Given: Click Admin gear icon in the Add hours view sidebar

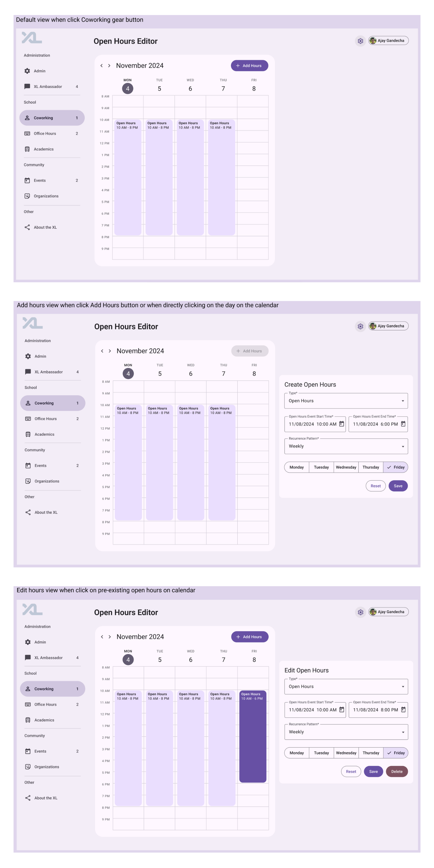Looking at the screenshot, I should click(28, 356).
